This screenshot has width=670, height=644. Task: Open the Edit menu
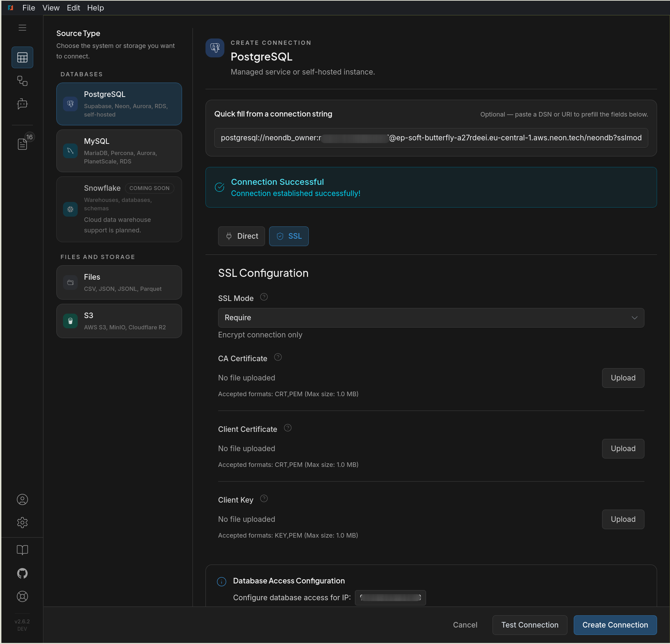click(x=74, y=8)
